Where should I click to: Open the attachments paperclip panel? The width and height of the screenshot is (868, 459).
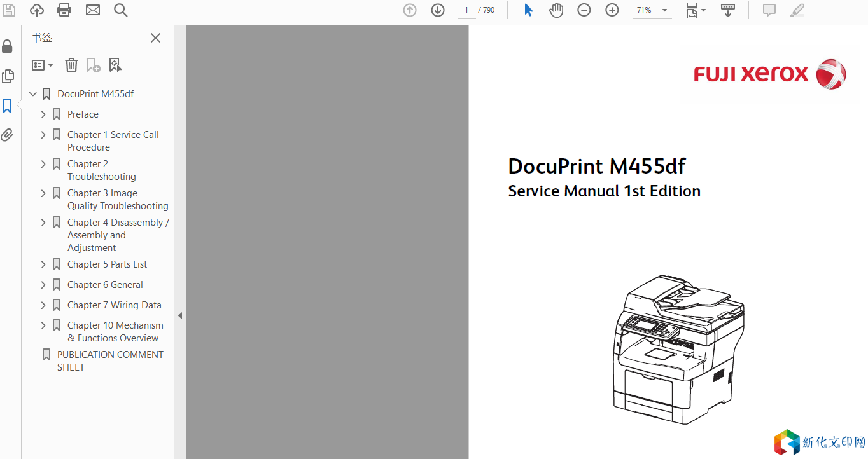(x=7, y=135)
